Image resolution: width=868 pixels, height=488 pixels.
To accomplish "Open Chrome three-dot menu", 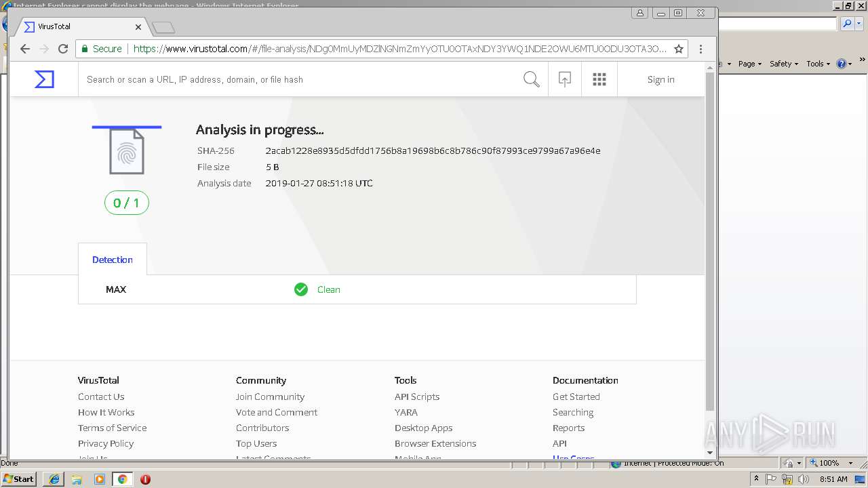I will pos(701,49).
